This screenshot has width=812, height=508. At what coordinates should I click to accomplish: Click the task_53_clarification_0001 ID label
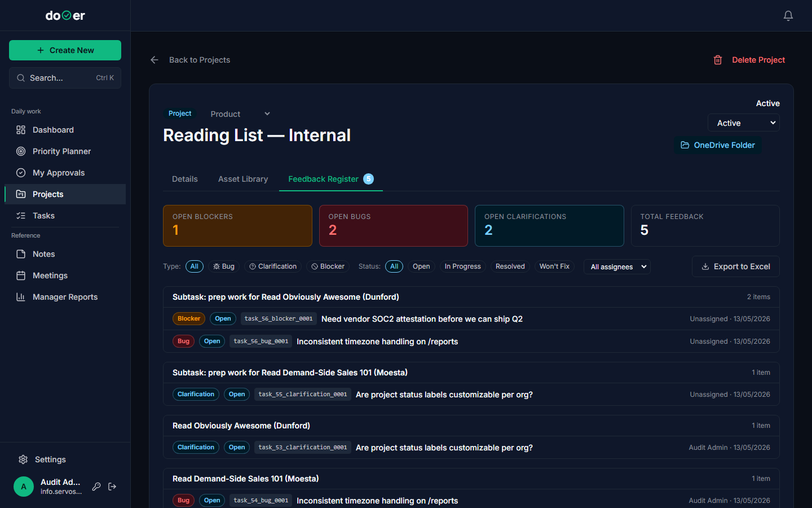point(303,448)
